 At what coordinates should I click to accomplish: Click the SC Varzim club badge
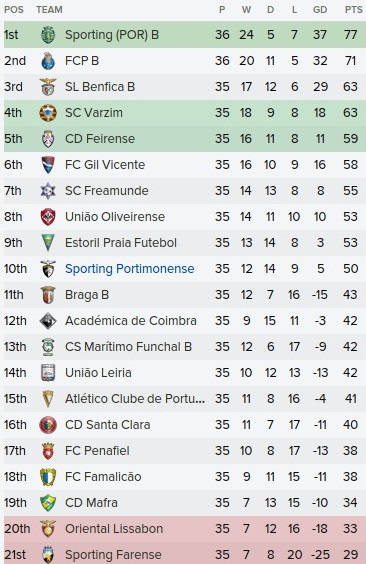[48, 113]
